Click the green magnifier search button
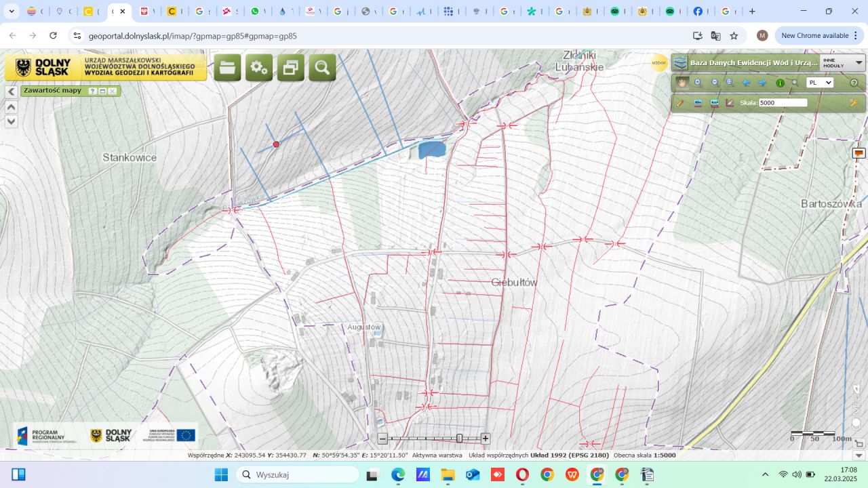This screenshot has width=868, height=488. point(322,68)
